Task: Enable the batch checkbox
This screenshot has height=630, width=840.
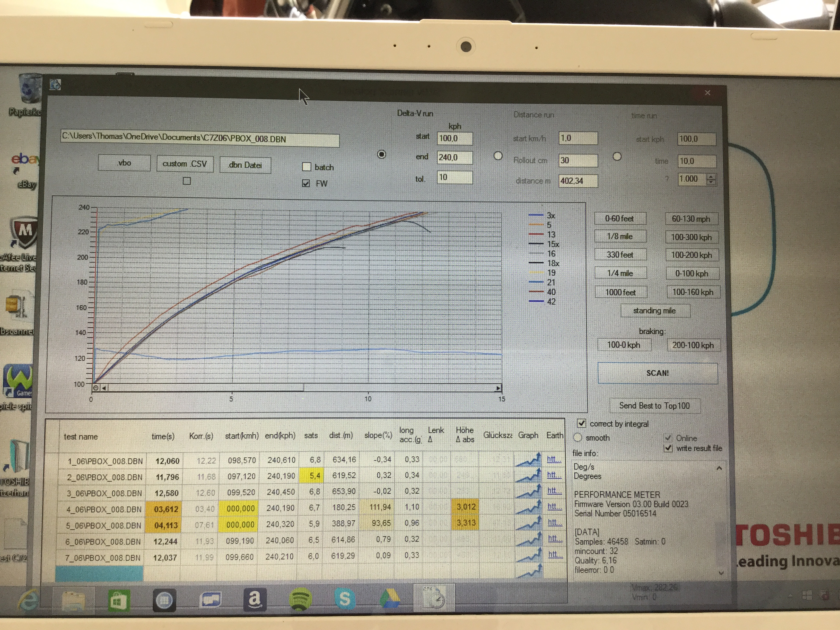Action: coord(307,167)
